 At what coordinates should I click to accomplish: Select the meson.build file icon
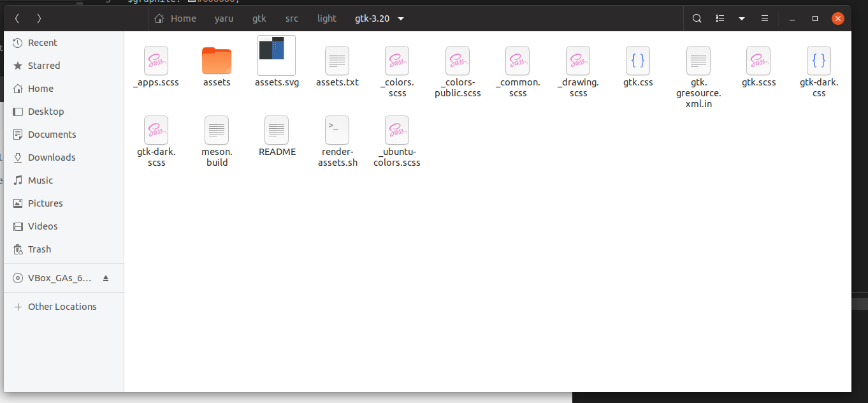[217, 130]
